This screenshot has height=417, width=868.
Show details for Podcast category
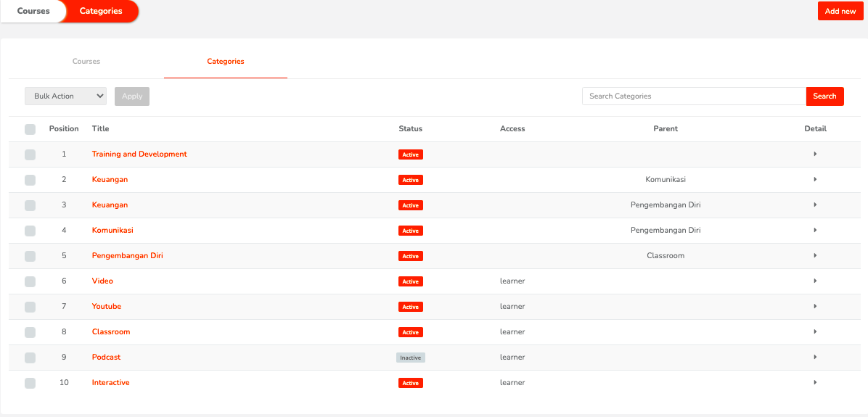pos(815,358)
